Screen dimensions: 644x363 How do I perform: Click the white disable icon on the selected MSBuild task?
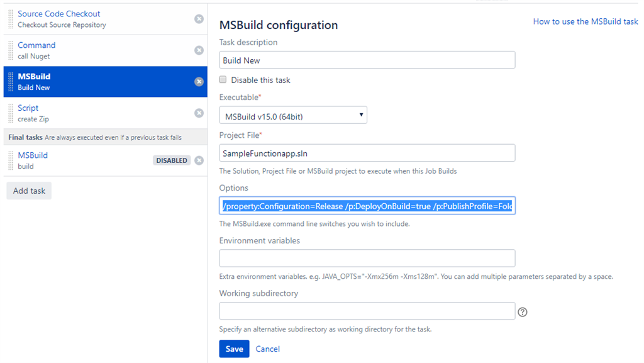click(199, 81)
